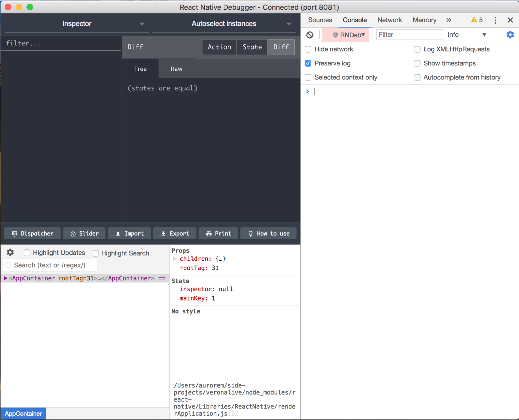Open the DevTools three-dot menu

point(495,20)
